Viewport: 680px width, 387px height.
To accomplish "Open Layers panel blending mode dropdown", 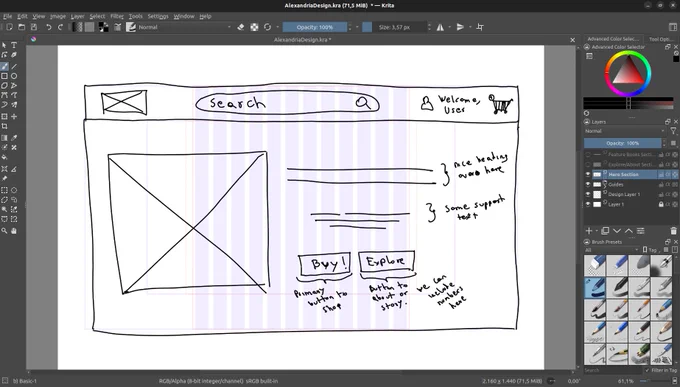I will [x=625, y=131].
